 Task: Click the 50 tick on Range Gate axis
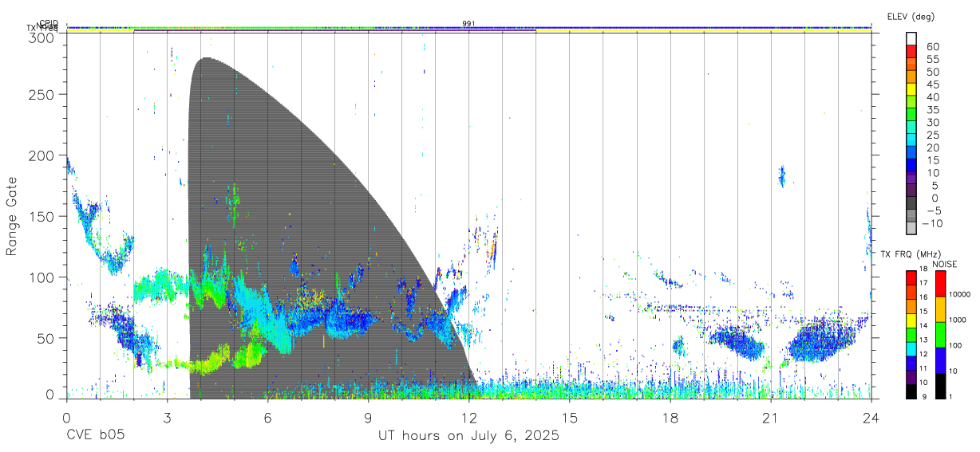[45, 338]
